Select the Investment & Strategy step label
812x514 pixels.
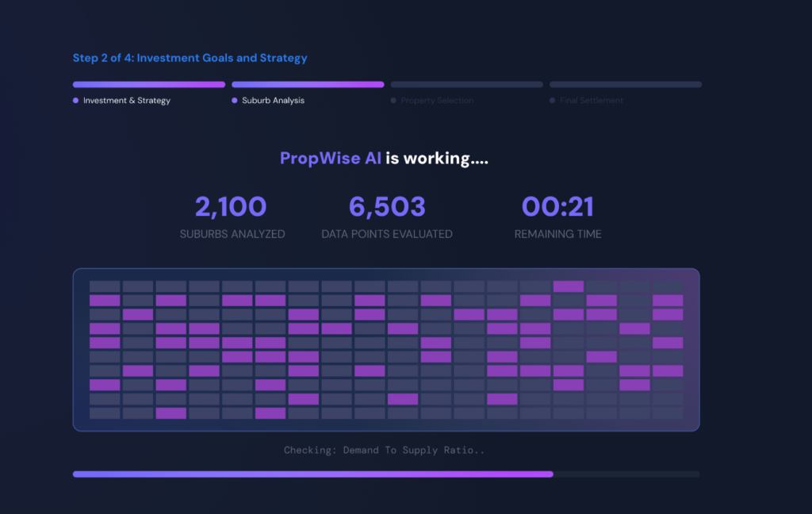point(126,101)
